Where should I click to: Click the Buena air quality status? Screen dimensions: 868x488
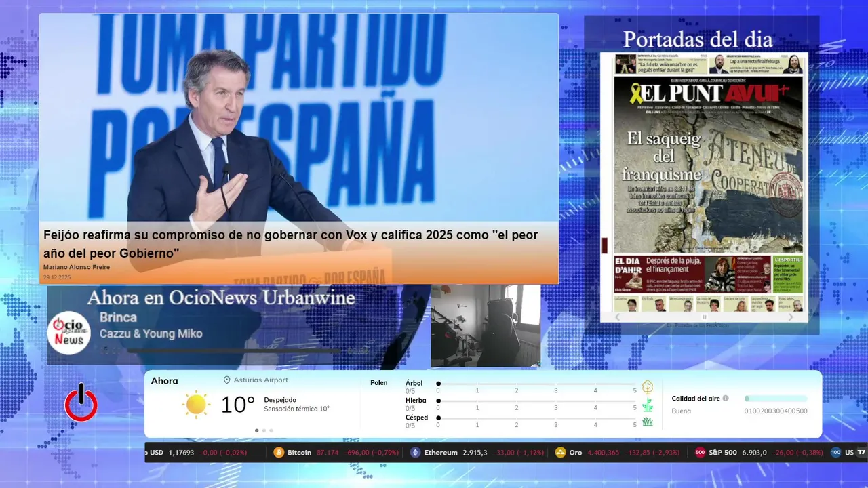[682, 411]
